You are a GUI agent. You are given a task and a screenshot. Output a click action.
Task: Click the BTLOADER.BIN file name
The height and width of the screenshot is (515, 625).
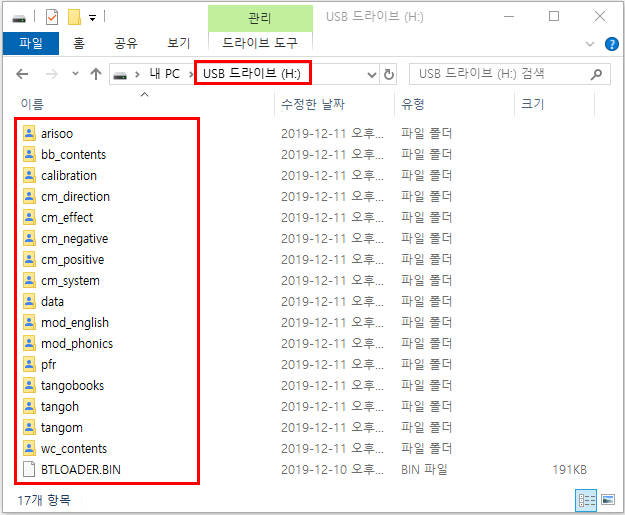(81, 470)
